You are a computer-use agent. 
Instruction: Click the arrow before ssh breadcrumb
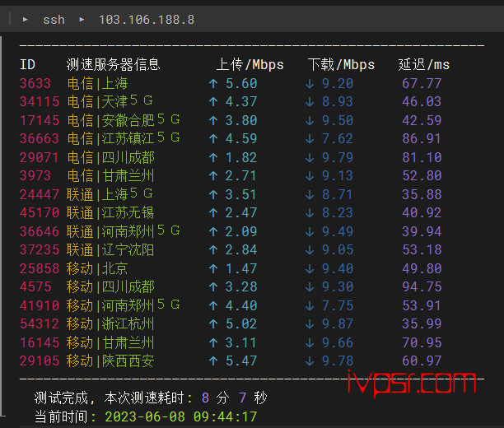pos(25,20)
